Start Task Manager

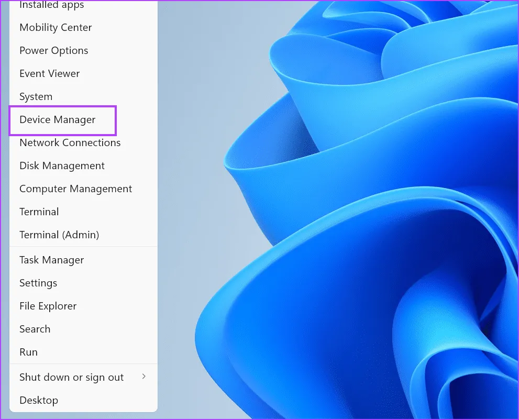(51, 260)
